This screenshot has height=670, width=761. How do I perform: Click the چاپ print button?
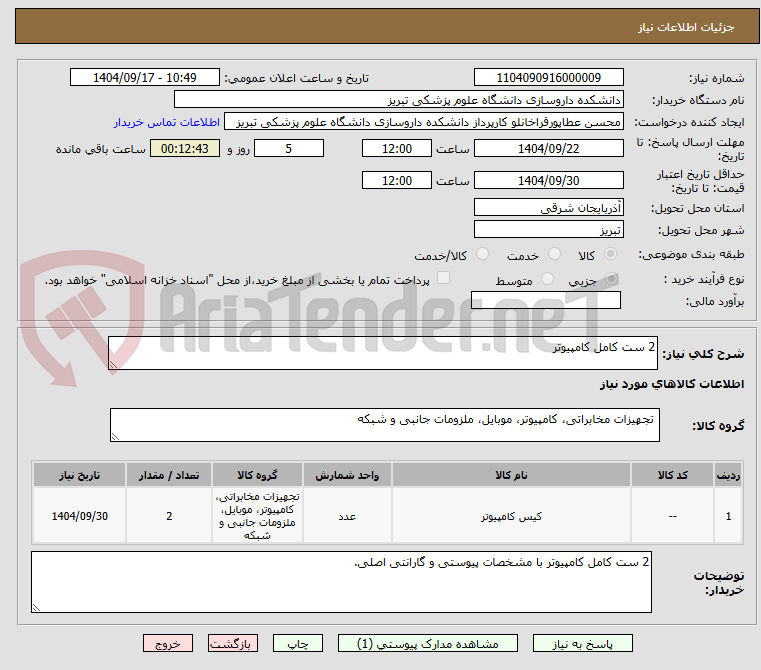[x=298, y=644]
